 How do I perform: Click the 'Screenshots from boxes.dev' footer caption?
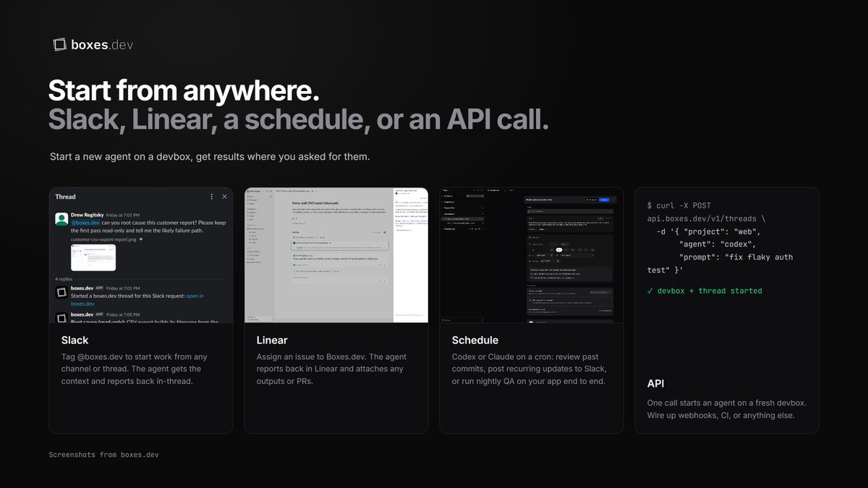click(x=103, y=455)
